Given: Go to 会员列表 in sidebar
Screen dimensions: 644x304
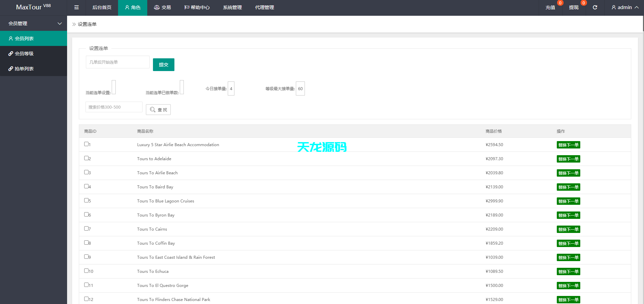Looking at the screenshot, I should (24, 39).
